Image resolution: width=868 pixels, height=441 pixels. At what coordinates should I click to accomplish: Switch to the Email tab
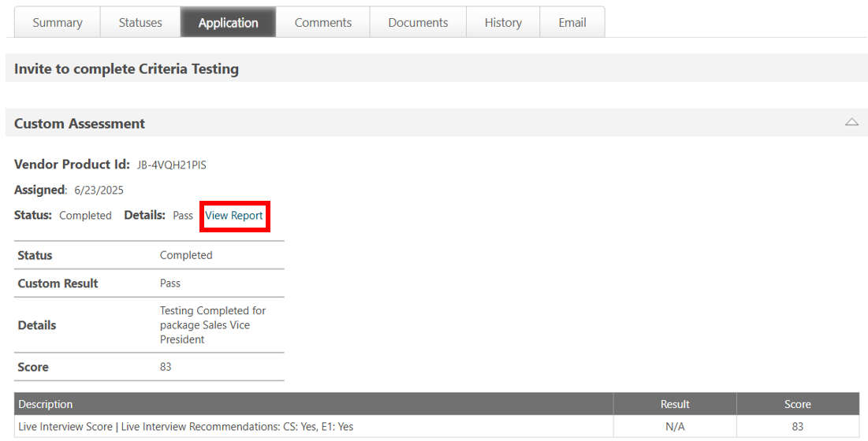572,23
